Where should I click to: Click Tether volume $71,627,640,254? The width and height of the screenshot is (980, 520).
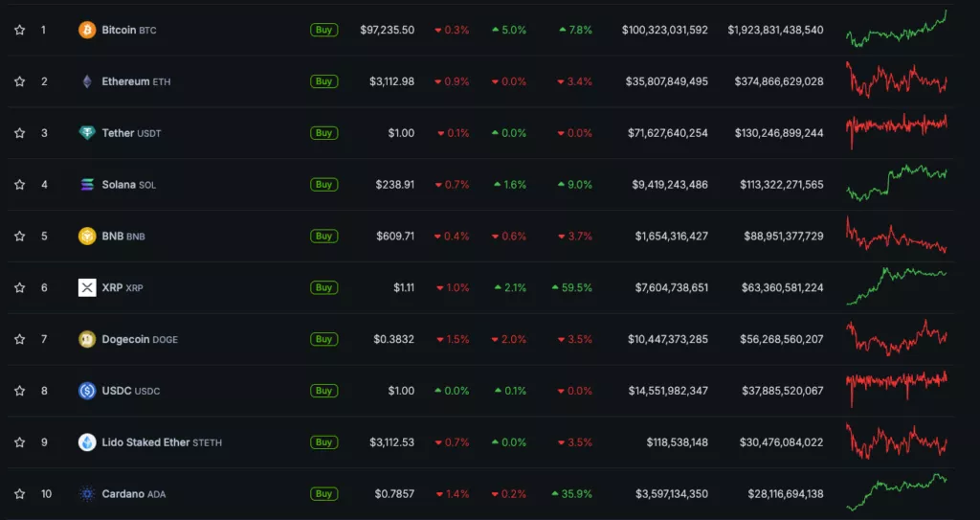point(668,133)
